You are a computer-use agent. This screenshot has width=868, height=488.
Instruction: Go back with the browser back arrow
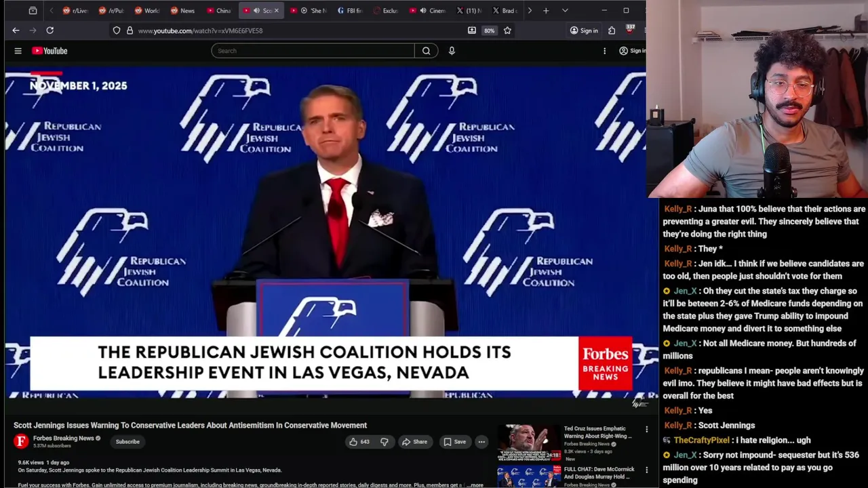point(16,30)
